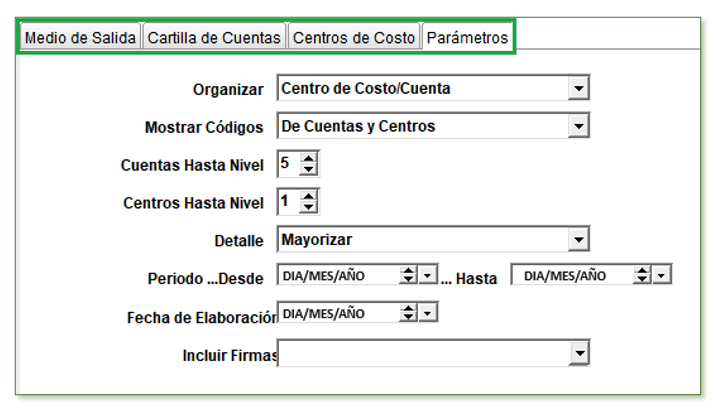Image resolution: width=714 pixels, height=412 pixels.
Task: Open the Incluir Firmas dropdown
Action: 577,354
